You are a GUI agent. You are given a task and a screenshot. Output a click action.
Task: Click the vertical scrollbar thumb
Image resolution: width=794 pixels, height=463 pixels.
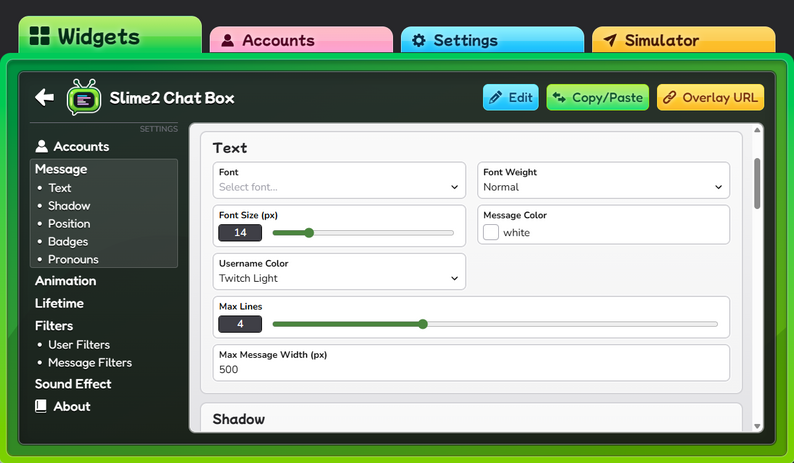pos(757,183)
